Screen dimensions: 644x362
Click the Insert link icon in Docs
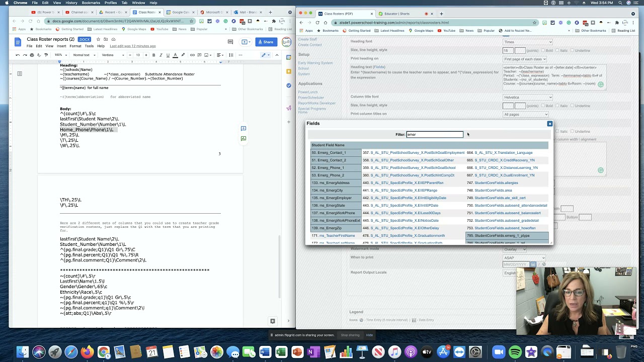(x=192, y=55)
